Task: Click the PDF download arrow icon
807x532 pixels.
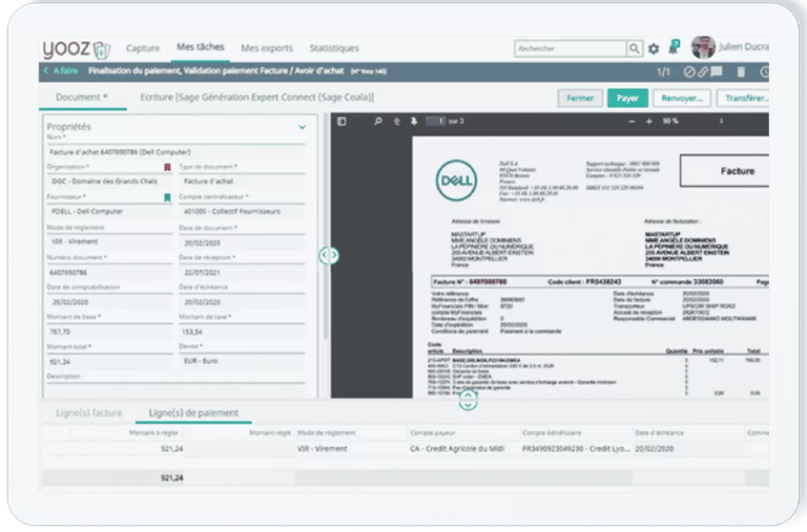Action: click(415, 121)
